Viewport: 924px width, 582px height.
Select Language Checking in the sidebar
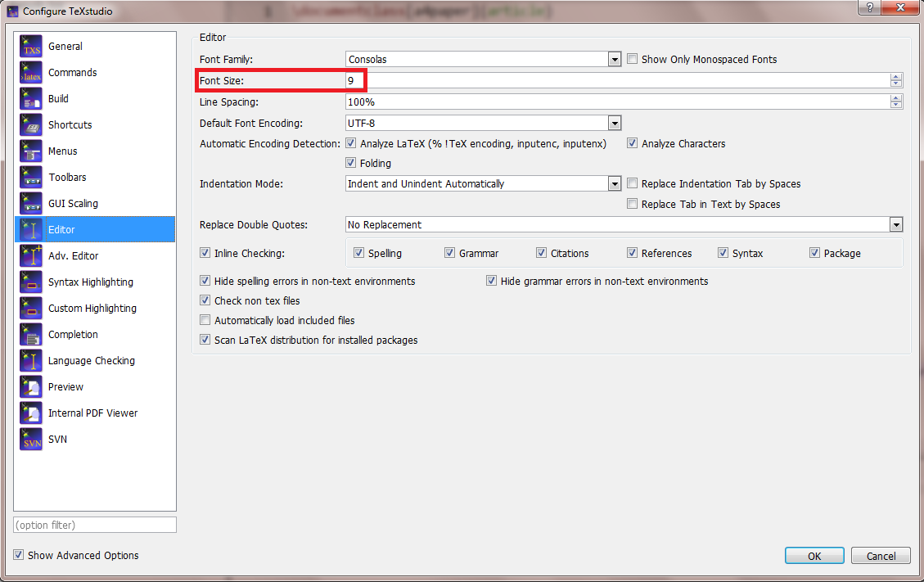click(95, 361)
